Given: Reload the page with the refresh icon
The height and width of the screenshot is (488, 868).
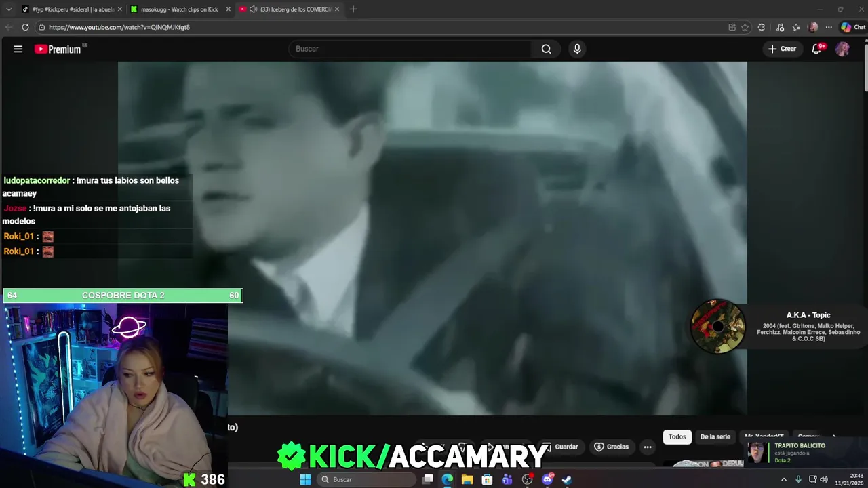Looking at the screenshot, I should click(25, 27).
